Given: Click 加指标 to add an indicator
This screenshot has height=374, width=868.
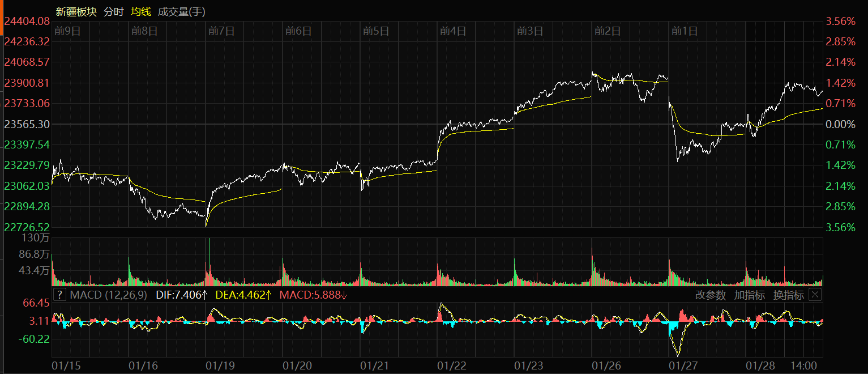Looking at the screenshot, I should (749, 295).
